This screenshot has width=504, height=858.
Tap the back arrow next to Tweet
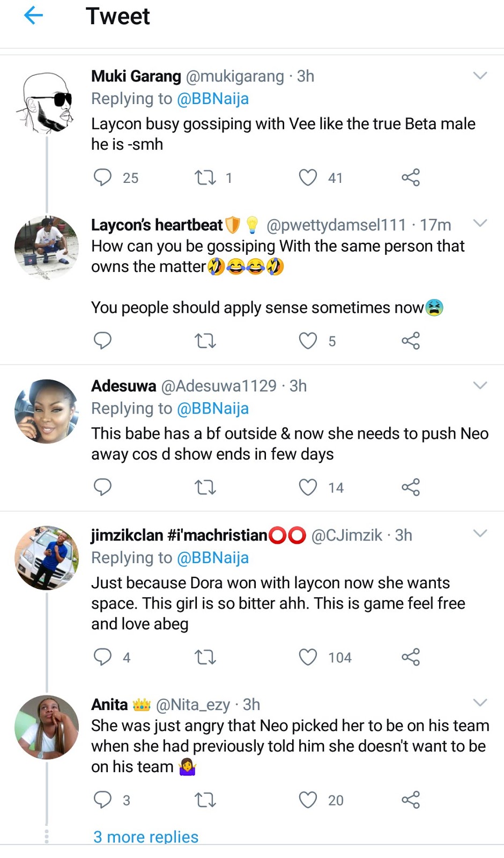pos(33,16)
